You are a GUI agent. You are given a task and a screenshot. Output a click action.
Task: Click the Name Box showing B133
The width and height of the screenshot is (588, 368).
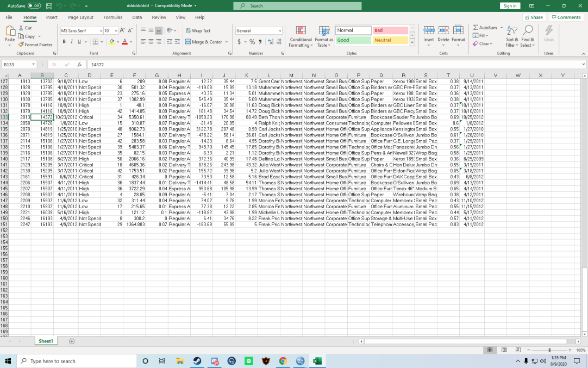pos(16,64)
